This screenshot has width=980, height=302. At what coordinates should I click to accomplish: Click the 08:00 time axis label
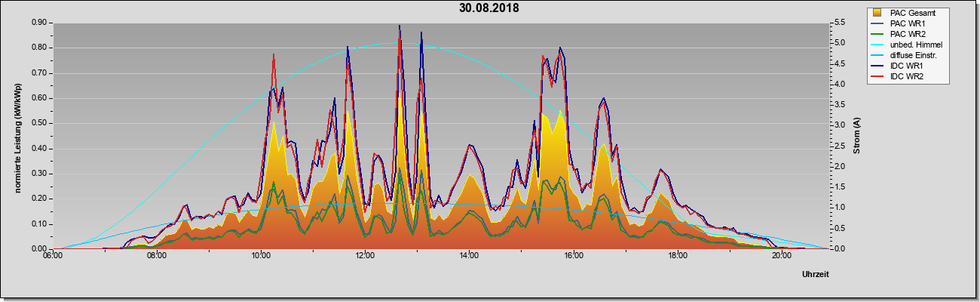pyautogui.click(x=157, y=255)
